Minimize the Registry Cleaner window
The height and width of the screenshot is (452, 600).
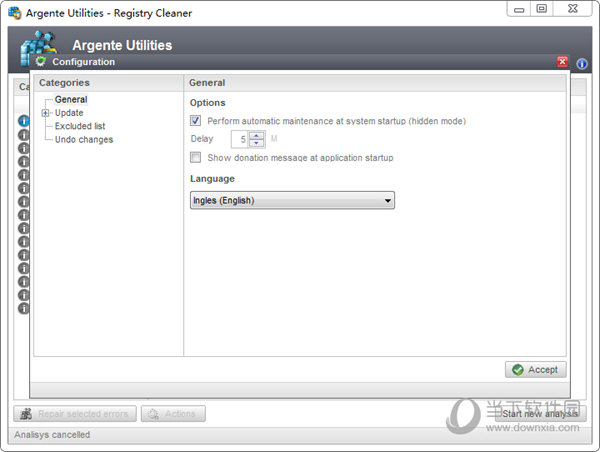519,9
